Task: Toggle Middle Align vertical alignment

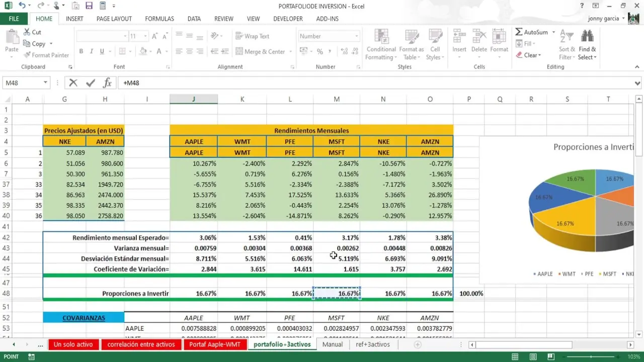Action: tap(190, 36)
